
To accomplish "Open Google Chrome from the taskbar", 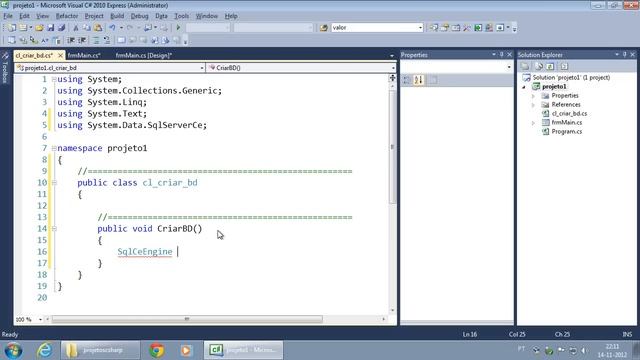I will coord(157,350).
